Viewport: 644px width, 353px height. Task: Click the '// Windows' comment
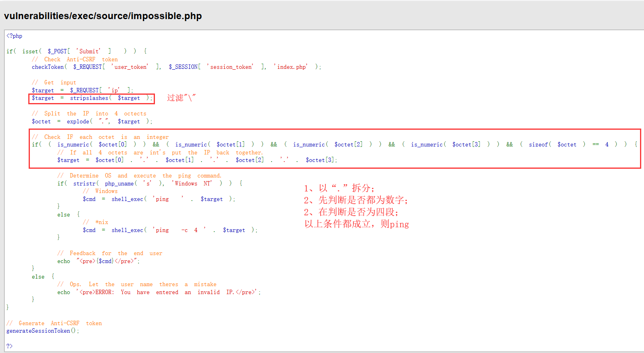click(x=100, y=191)
